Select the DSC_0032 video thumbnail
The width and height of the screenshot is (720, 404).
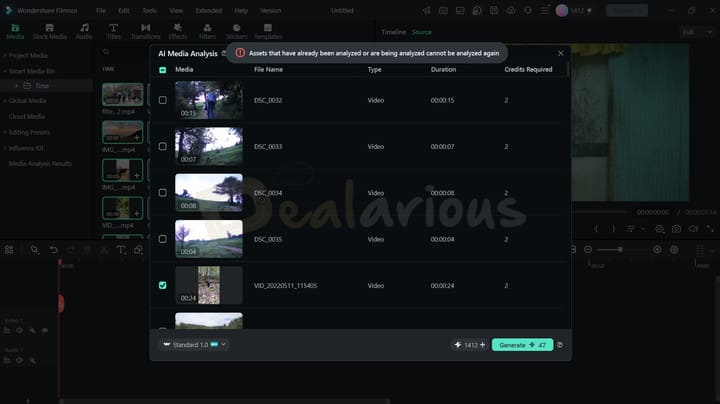click(209, 100)
